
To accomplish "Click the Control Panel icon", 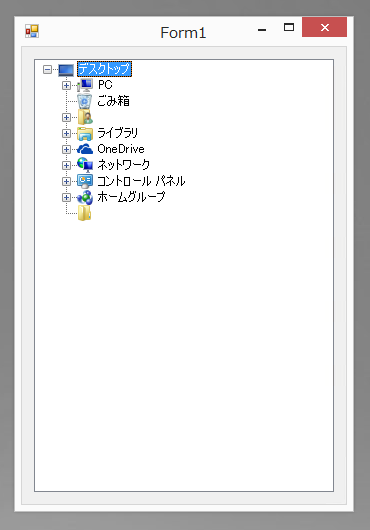I will 85,181.
